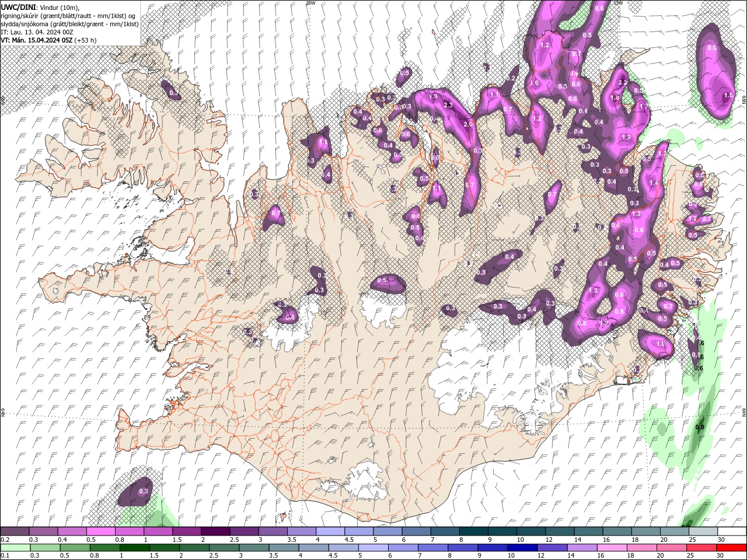
Task: Click the 'slydda/snjókoma' legend description line
Action: (x=70, y=23)
